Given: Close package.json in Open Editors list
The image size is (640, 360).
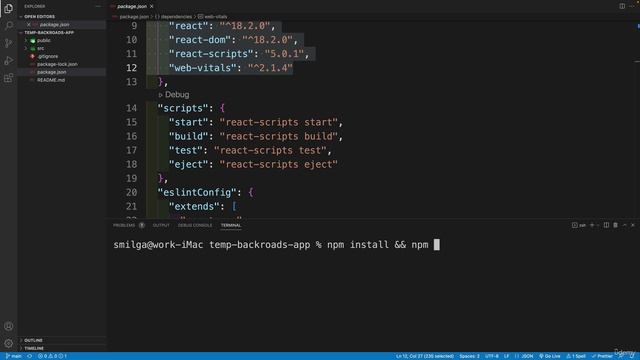Looking at the screenshot, I should pyautogui.click(x=29, y=24).
